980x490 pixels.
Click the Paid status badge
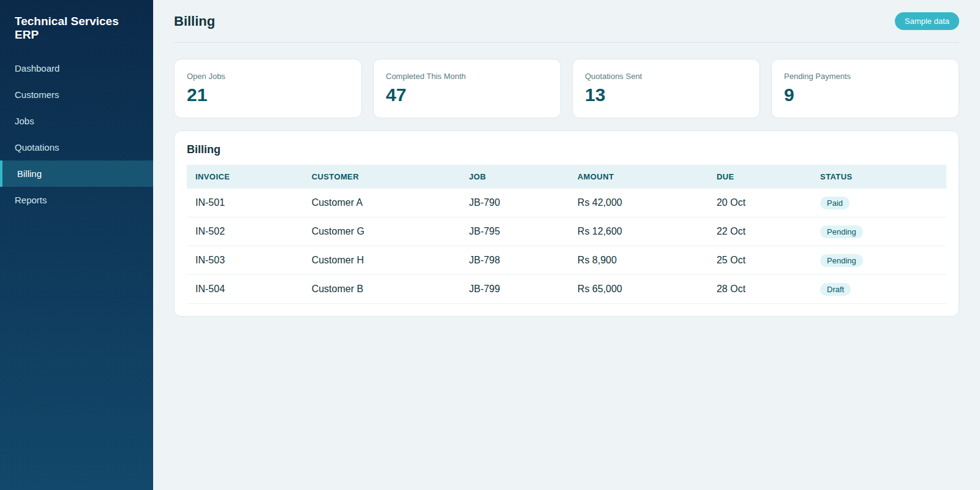834,203
